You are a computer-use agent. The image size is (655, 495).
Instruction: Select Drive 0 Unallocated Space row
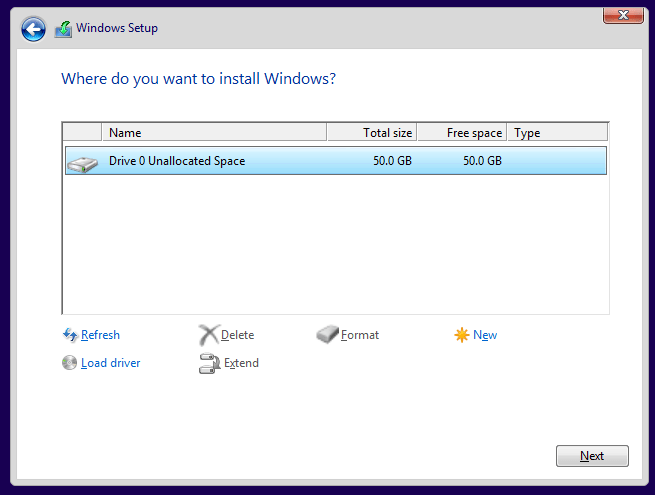(x=336, y=160)
